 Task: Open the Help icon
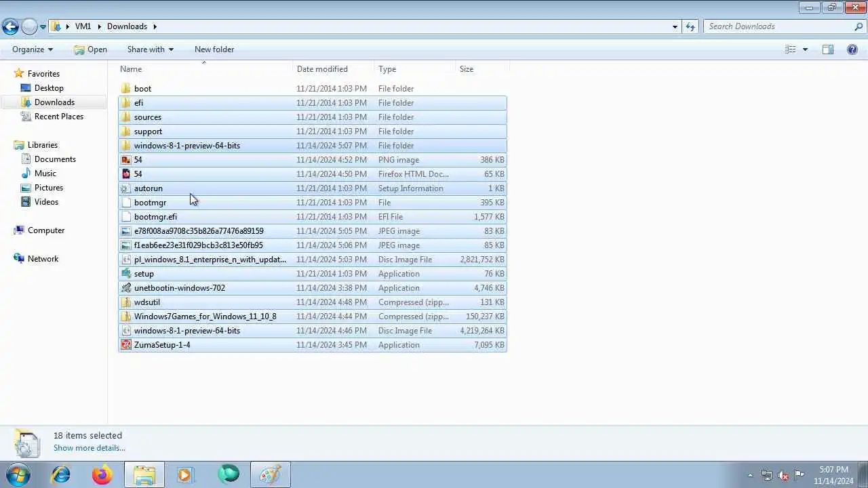point(852,49)
